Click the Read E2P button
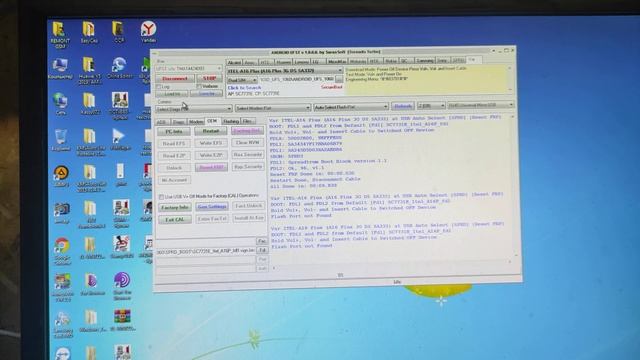 tap(174, 156)
